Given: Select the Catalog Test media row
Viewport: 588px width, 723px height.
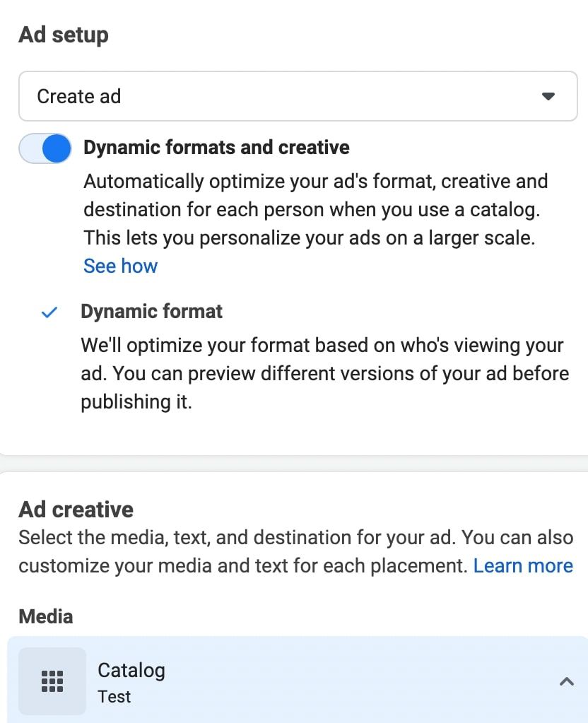Looking at the screenshot, I should click(297, 682).
